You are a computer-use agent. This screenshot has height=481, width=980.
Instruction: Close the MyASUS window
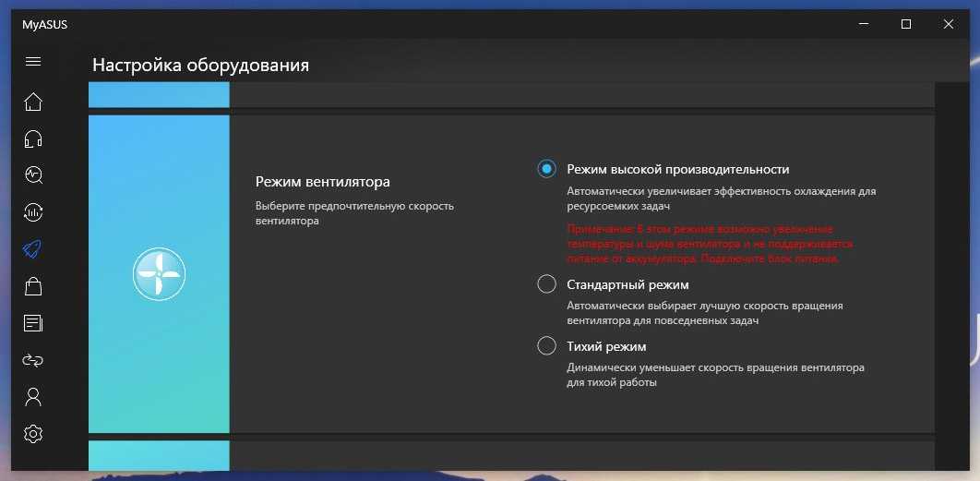949,24
